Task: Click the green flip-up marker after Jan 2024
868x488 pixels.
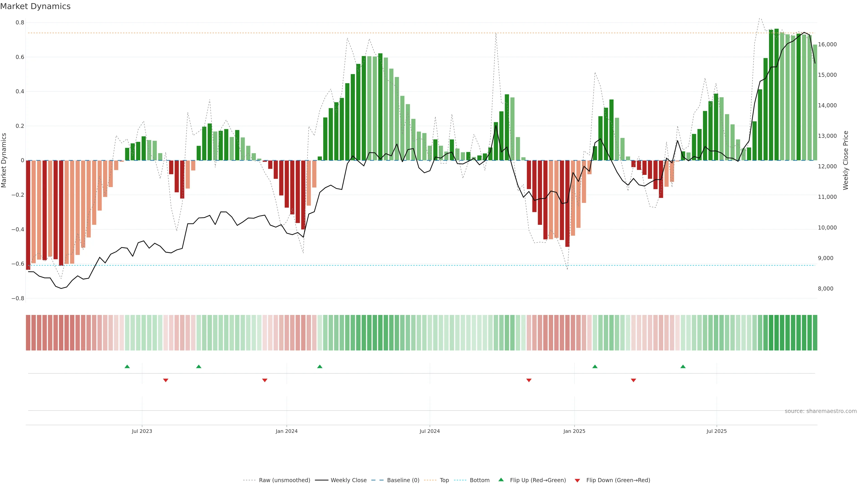Action: click(x=320, y=366)
